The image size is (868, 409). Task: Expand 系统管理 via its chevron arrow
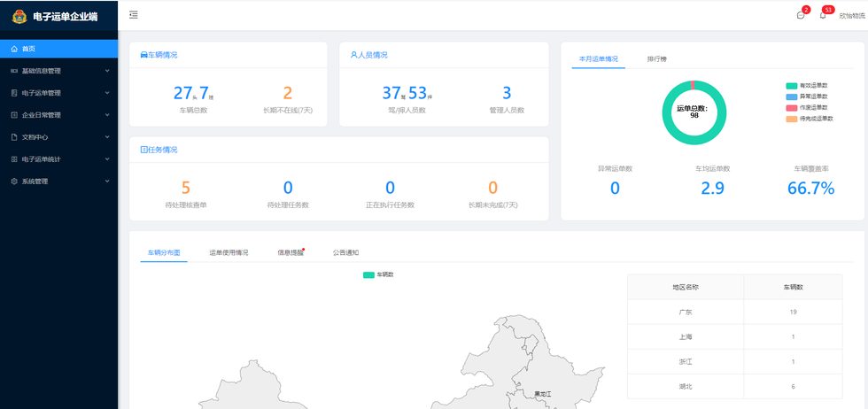pyautogui.click(x=107, y=181)
